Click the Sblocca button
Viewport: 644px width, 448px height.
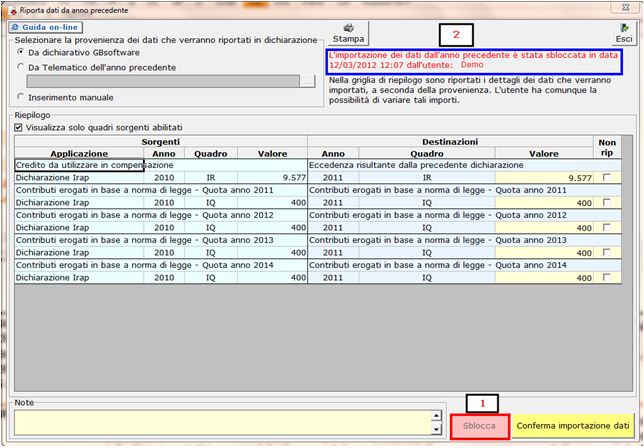479,426
